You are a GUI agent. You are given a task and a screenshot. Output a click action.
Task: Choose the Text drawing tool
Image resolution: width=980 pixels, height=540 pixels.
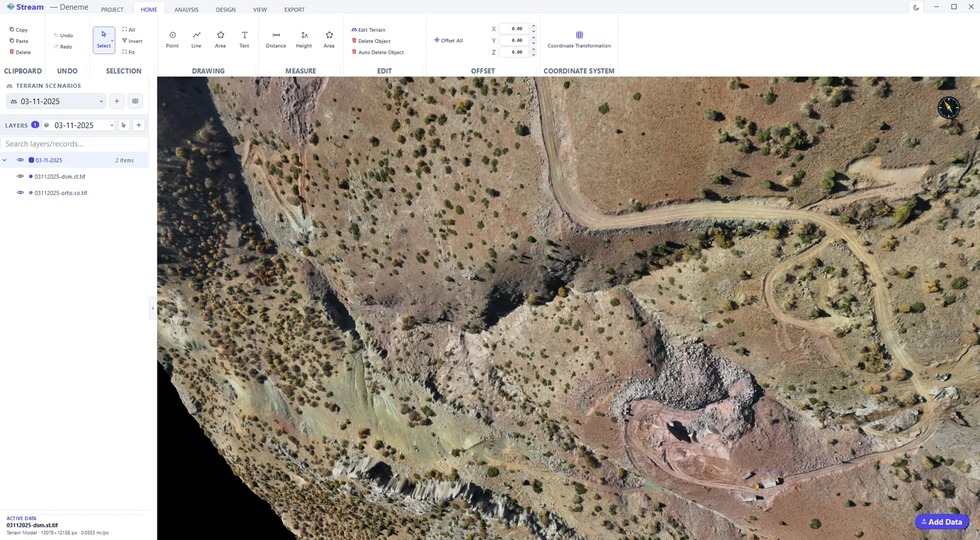click(244, 40)
